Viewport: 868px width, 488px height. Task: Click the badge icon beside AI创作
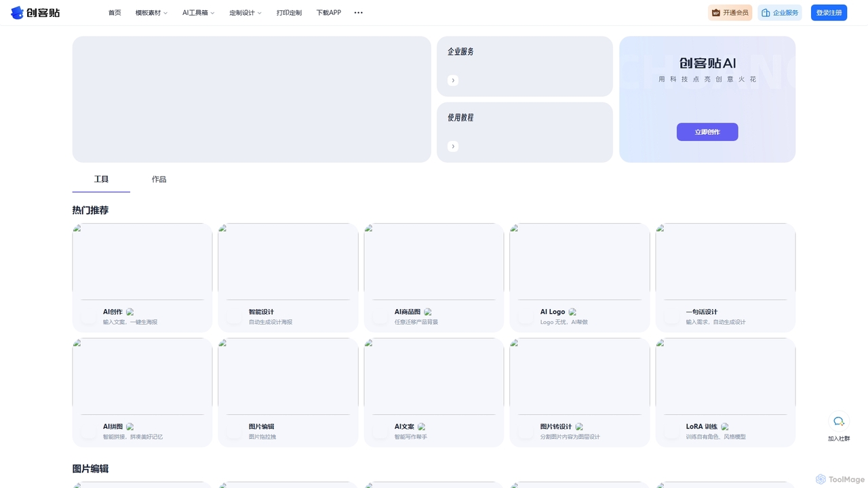pos(130,312)
